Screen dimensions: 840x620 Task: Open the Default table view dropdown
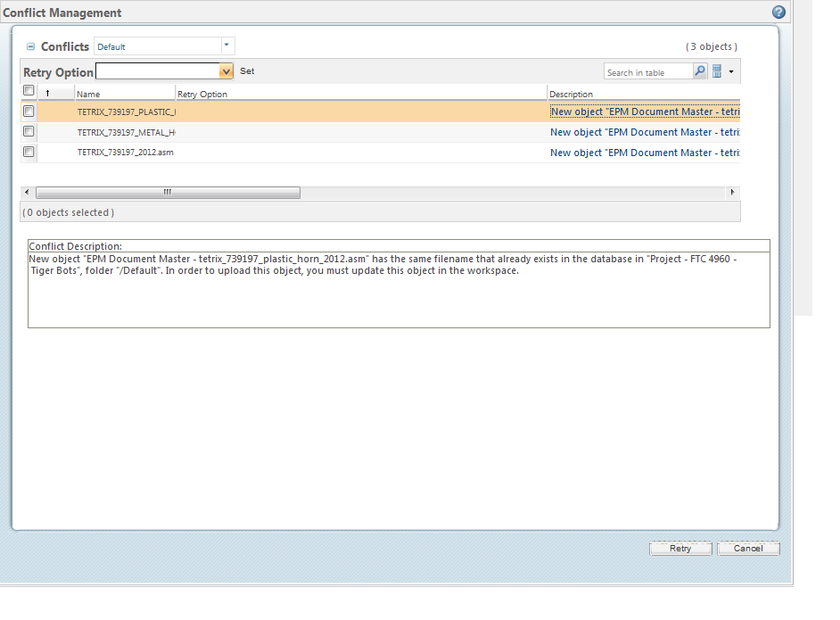tap(226, 45)
